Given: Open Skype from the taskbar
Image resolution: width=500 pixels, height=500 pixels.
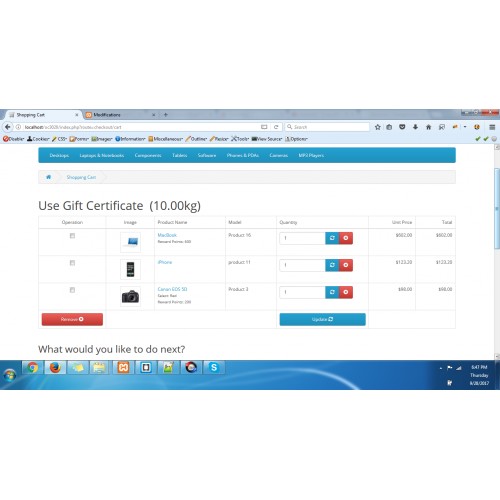Looking at the screenshot, I should [214, 368].
